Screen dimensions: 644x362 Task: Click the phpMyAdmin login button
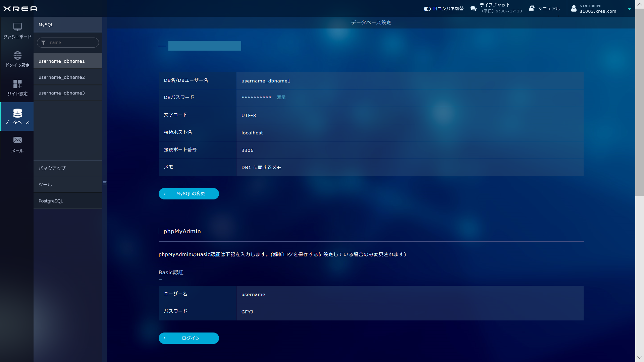coord(189,338)
